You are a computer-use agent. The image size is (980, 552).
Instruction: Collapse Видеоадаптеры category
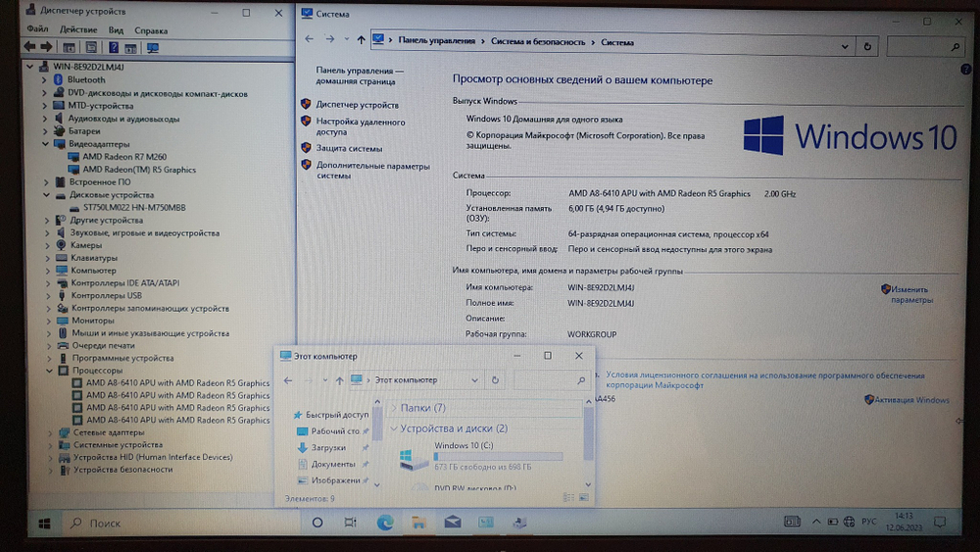[45, 144]
